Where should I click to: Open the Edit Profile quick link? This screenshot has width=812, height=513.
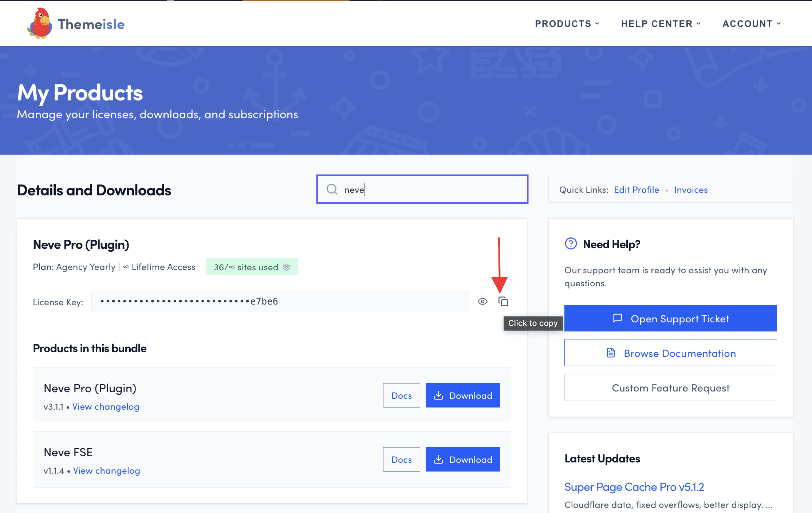[636, 190]
